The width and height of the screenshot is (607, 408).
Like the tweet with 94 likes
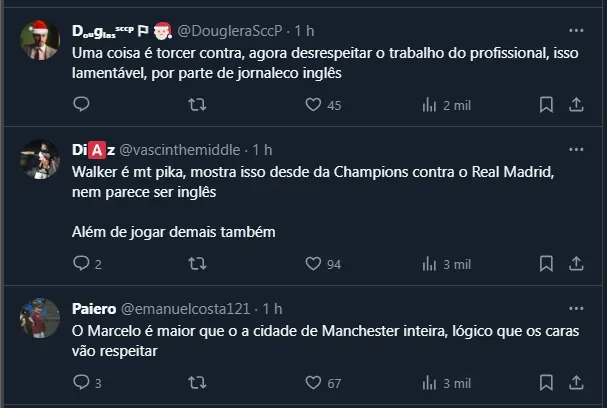(x=313, y=264)
